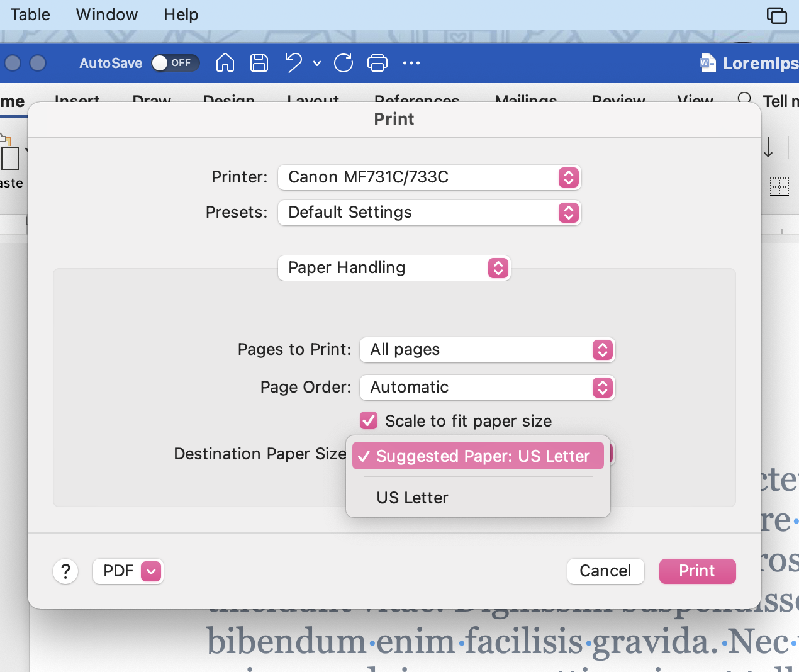This screenshot has height=672, width=799.
Task: Click the Save floppy disk icon
Action: click(x=259, y=63)
